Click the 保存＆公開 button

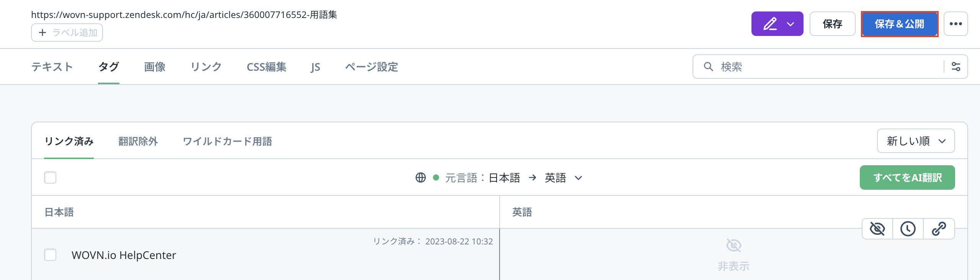point(899,24)
